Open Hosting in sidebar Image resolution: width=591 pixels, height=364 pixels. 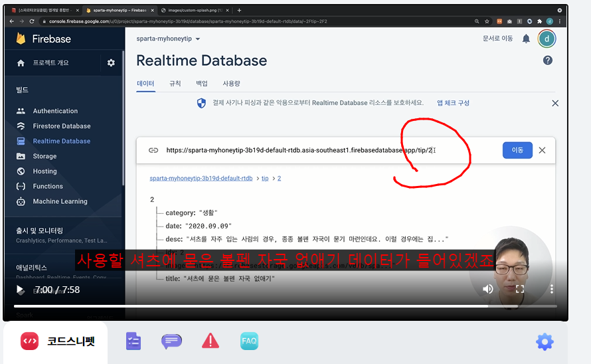point(44,171)
